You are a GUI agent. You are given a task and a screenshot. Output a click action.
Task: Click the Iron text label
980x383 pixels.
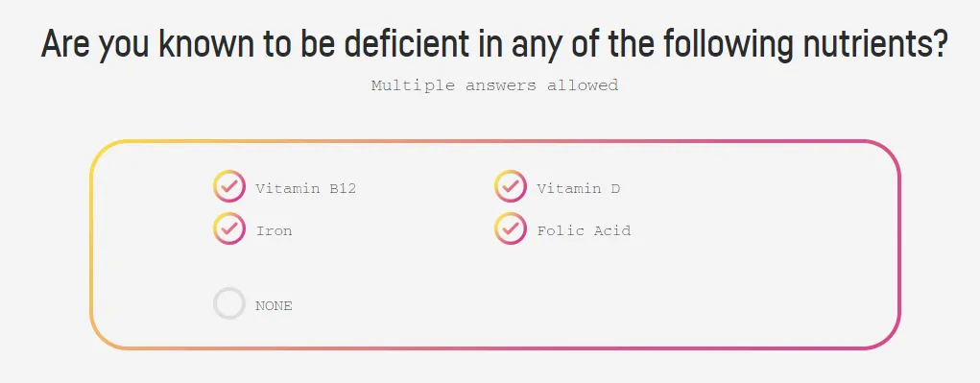274,230
